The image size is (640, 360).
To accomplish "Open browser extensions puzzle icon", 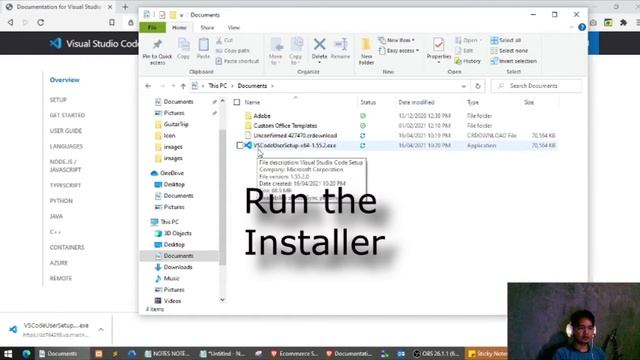I will click(623, 23).
